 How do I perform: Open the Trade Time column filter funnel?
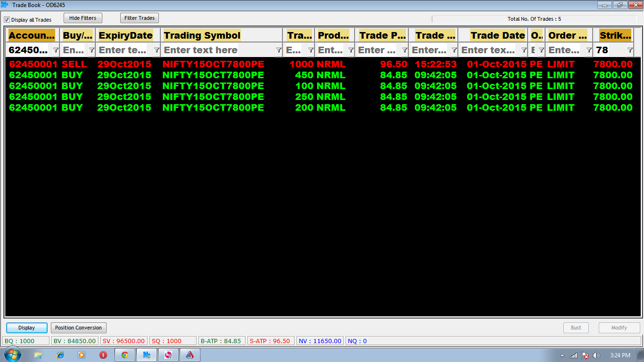[x=454, y=50]
